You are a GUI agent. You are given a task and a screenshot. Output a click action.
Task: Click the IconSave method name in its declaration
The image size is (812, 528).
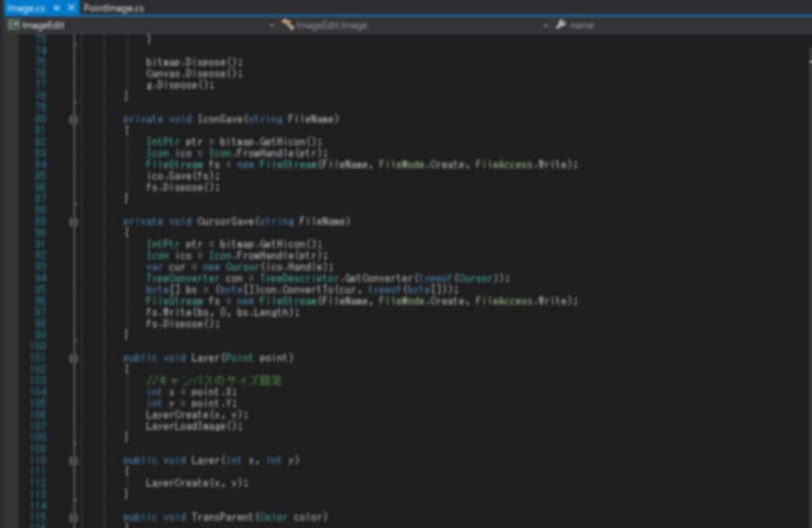coord(220,119)
